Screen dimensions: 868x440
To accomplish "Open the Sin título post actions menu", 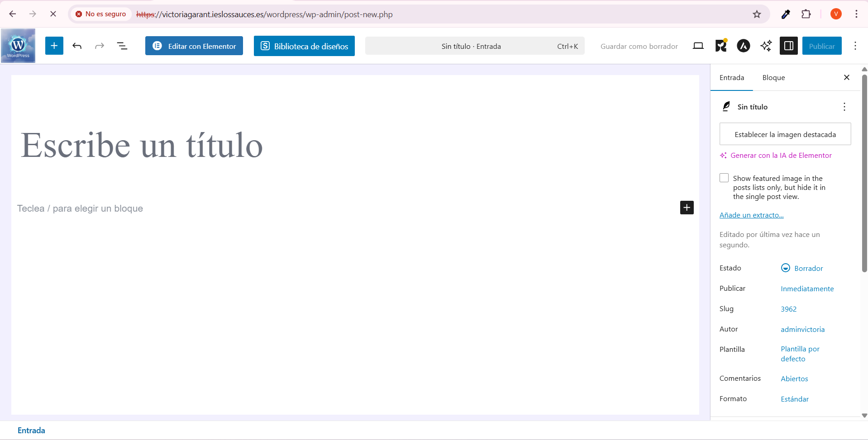I will pyautogui.click(x=844, y=107).
